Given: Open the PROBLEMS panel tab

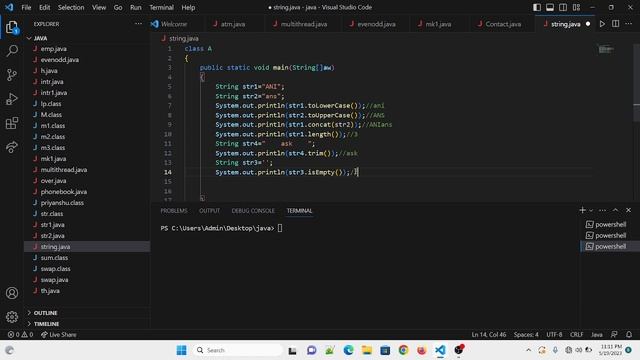Looking at the screenshot, I should coord(174,211).
